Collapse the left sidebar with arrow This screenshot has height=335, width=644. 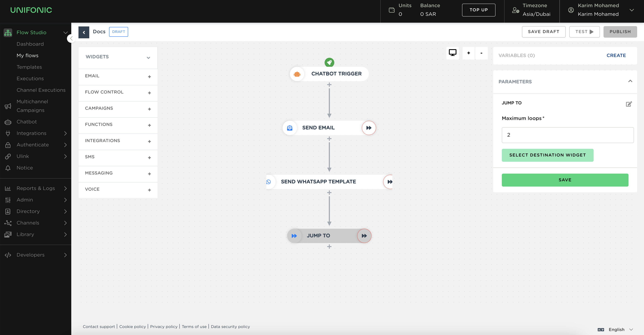71,39
